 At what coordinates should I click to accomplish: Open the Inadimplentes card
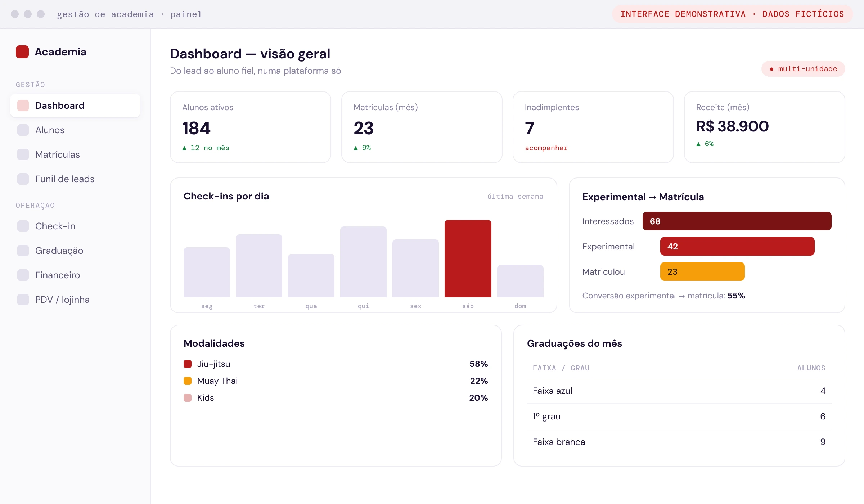click(593, 127)
